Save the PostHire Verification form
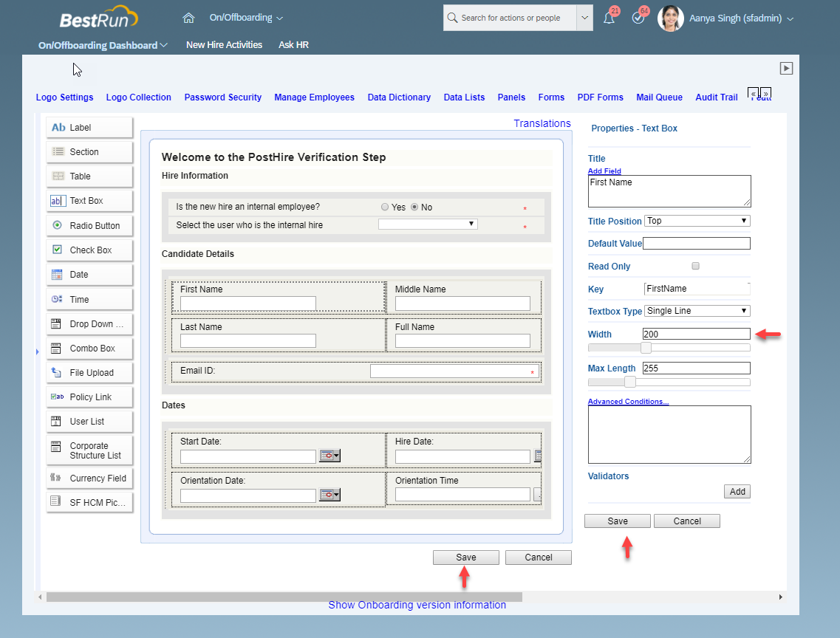Image resolution: width=840 pixels, height=638 pixels. pos(466,558)
